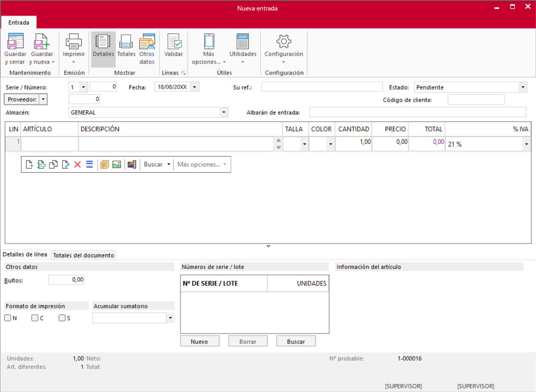Screen dimensions: 536x392
Task: Click Buscar serial number button
Action: pos(296,341)
